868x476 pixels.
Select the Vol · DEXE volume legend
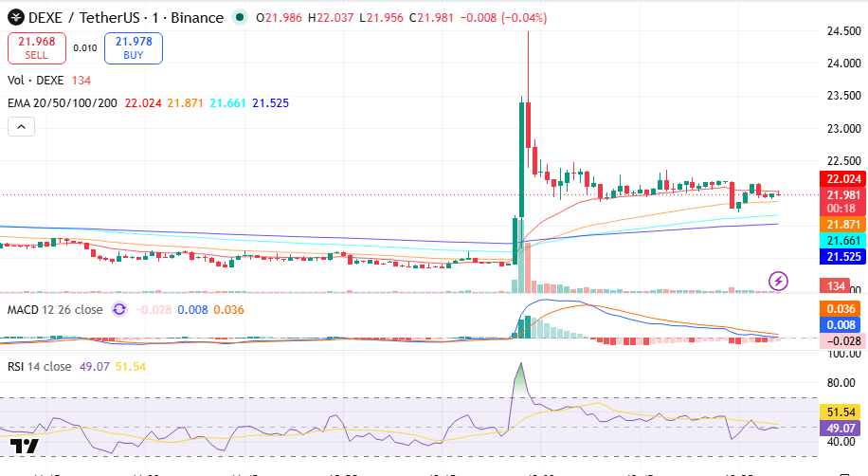35,81
